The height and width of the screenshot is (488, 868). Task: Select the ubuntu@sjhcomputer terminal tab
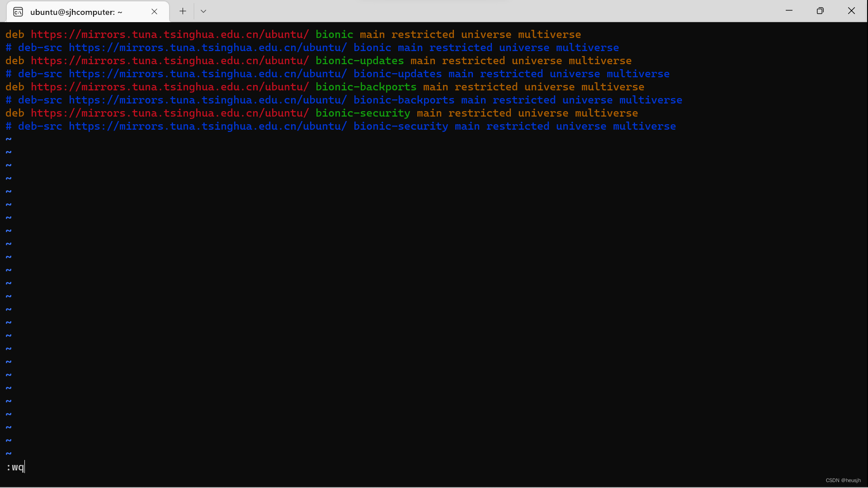88,12
